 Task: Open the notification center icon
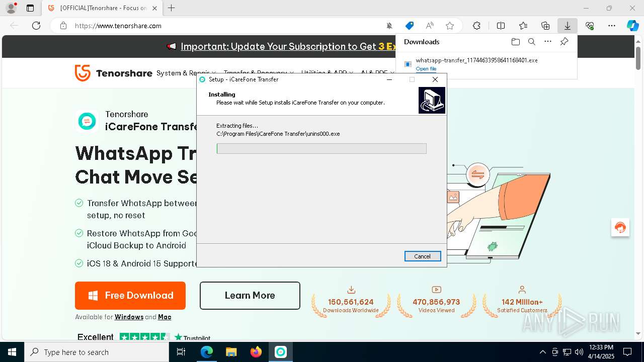[x=627, y=352]
